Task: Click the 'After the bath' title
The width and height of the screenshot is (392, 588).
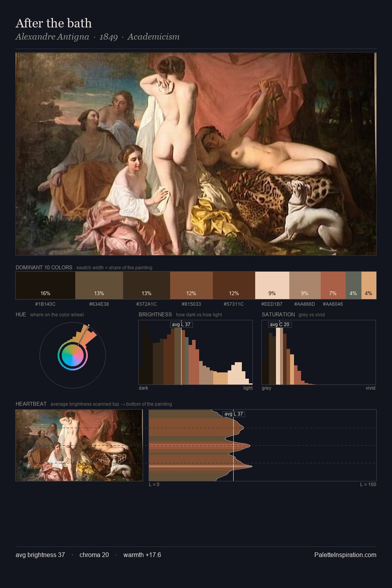Action: [54, 23]
